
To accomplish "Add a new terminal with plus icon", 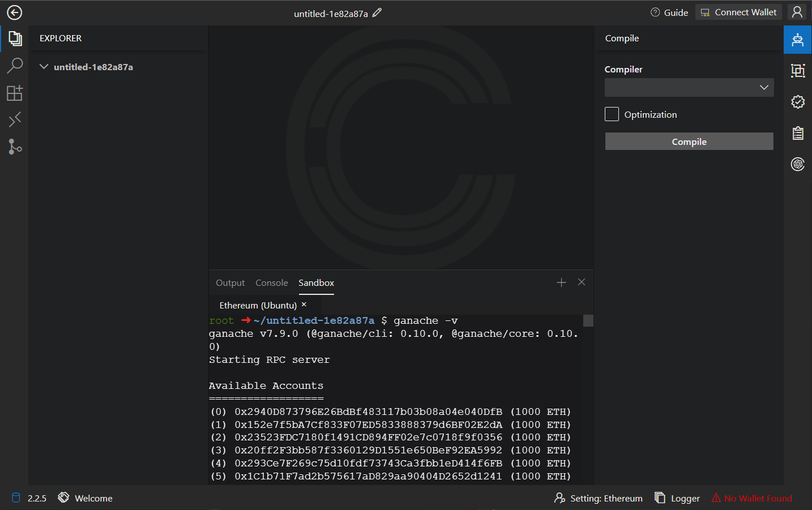I will [x=561, y=282].
